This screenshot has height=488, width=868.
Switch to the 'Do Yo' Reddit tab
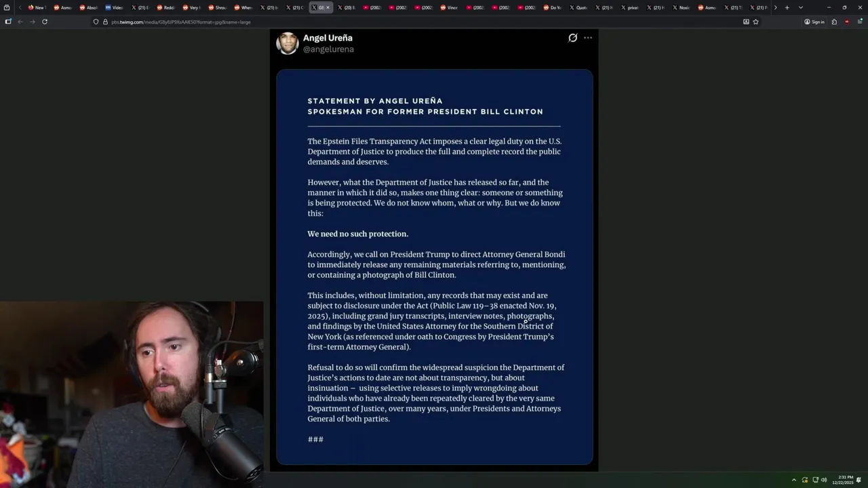(x=553, y=7)
